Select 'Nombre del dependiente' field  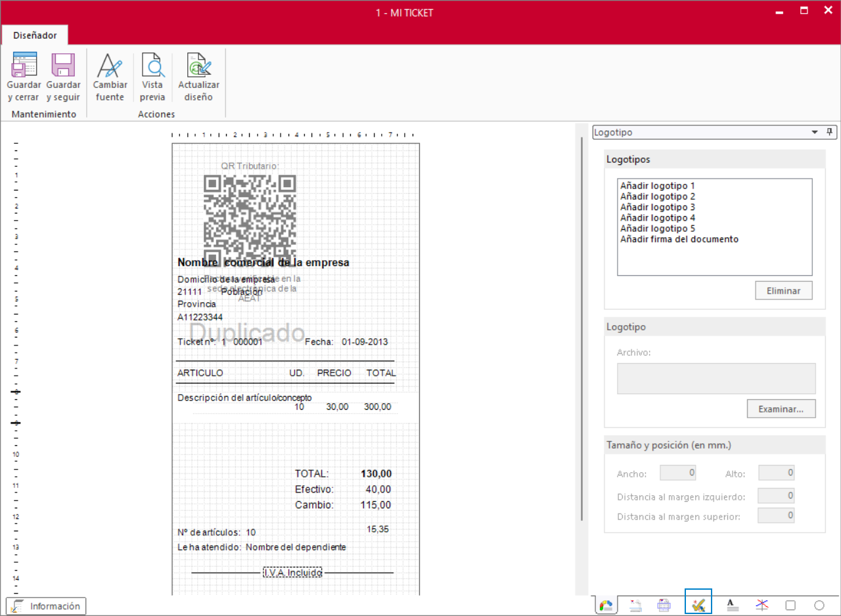pos(296,547)
